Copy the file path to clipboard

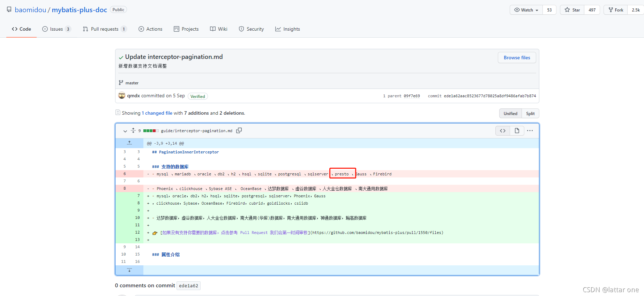coord(239,130)
